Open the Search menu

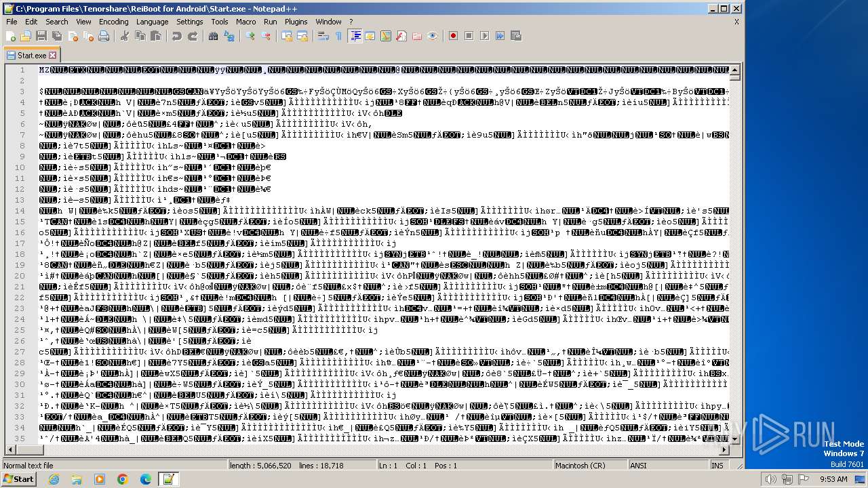click(x=57, y=22)
